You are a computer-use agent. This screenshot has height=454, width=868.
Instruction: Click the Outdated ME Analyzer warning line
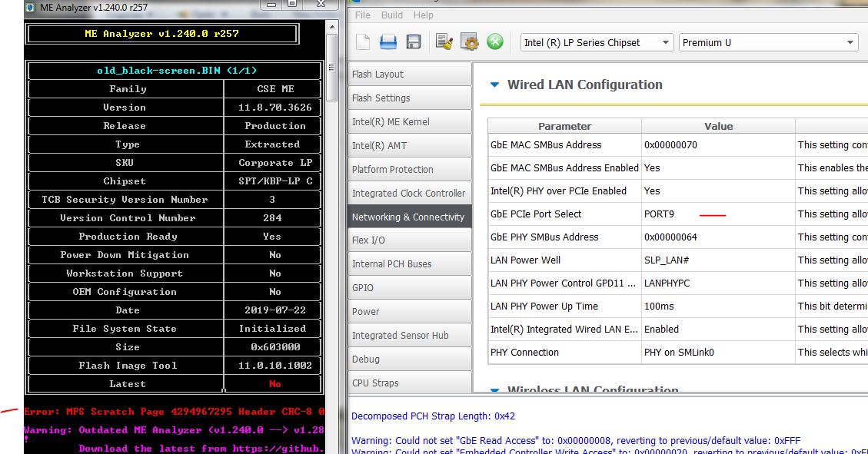point(174,430)
